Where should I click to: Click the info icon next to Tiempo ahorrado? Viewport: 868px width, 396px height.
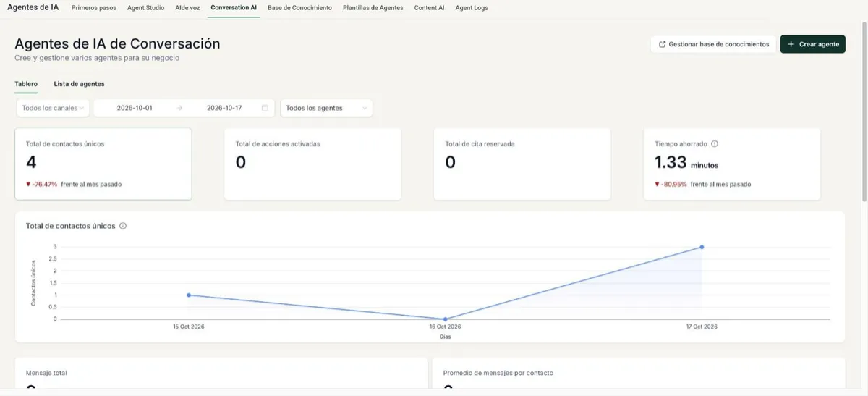(715, 144)
